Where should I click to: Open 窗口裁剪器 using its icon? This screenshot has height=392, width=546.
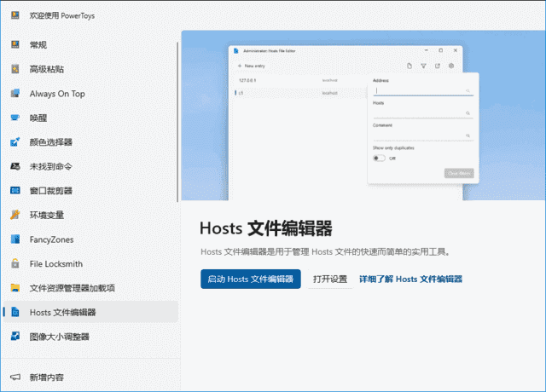pyautogui.click(x=15, y=191)
